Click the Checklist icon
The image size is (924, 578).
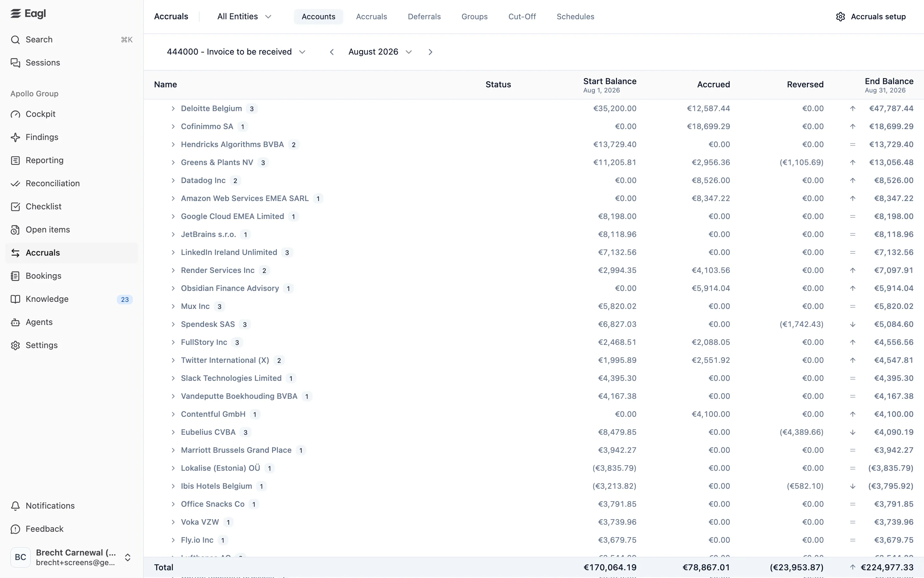tap(15, 207)
